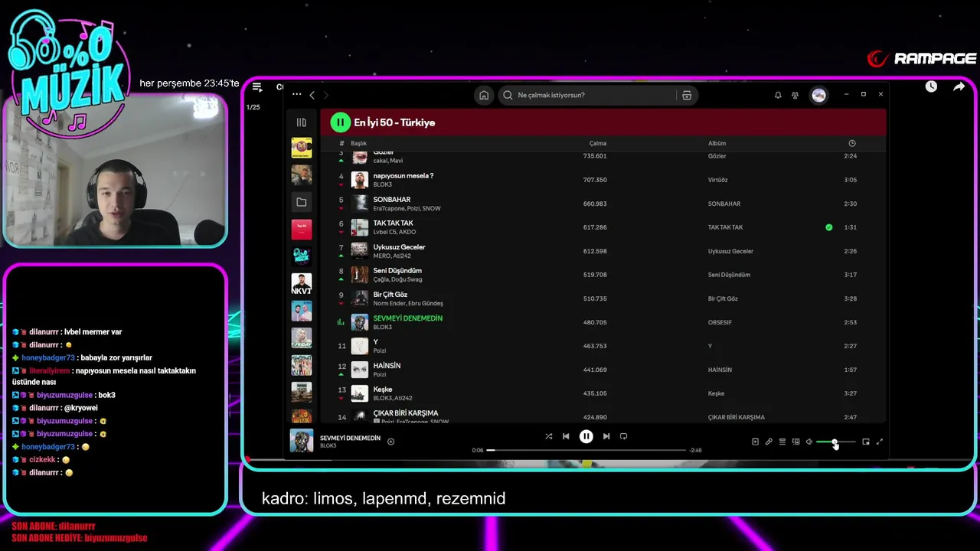The image size is (980, 551).
Task: Click the 'Ne çalmak istiyorsun?' search field
Action: pos(588,95)
